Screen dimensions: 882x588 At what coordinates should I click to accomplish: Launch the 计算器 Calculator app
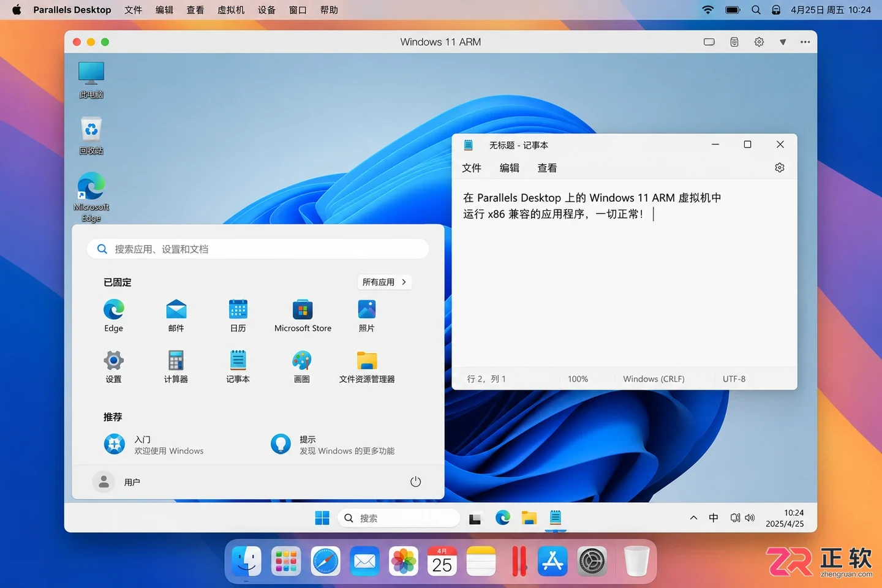(x=176, y=366)
